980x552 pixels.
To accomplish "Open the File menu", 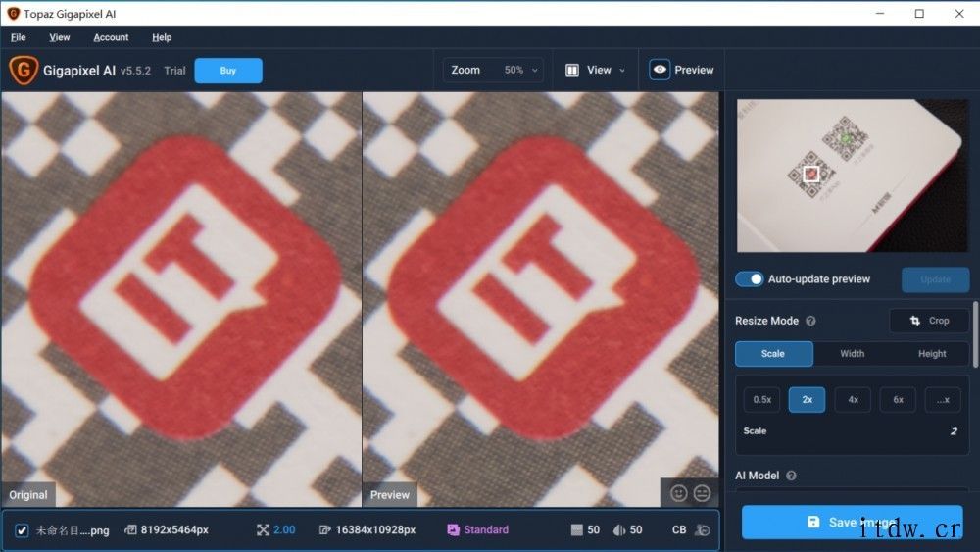I will pyautogui.click(x=18, y=37).
